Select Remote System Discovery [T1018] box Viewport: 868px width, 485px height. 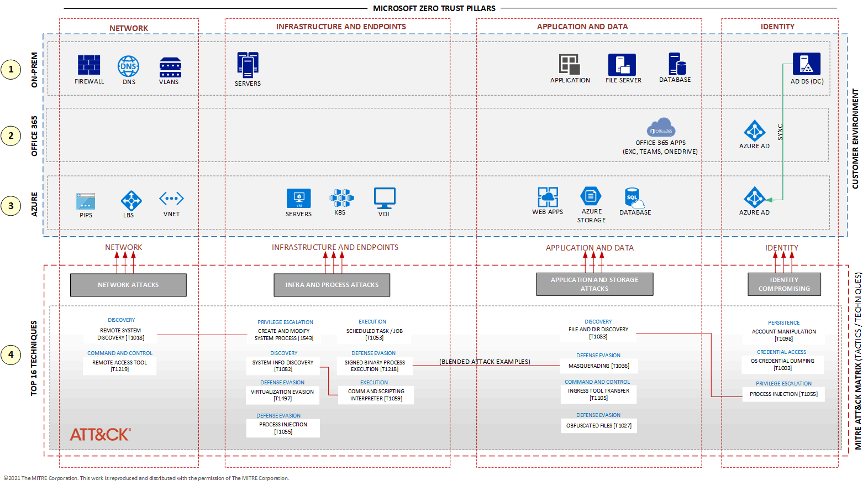click(120, 334)
